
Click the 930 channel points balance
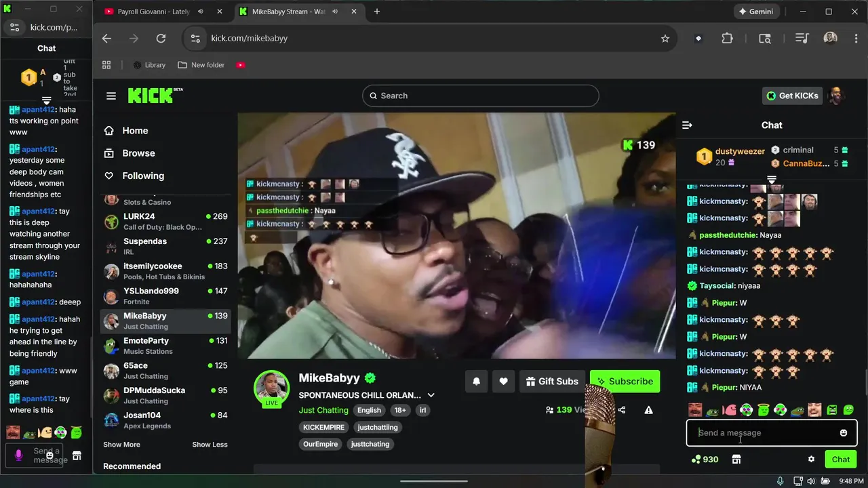point(705,459)
